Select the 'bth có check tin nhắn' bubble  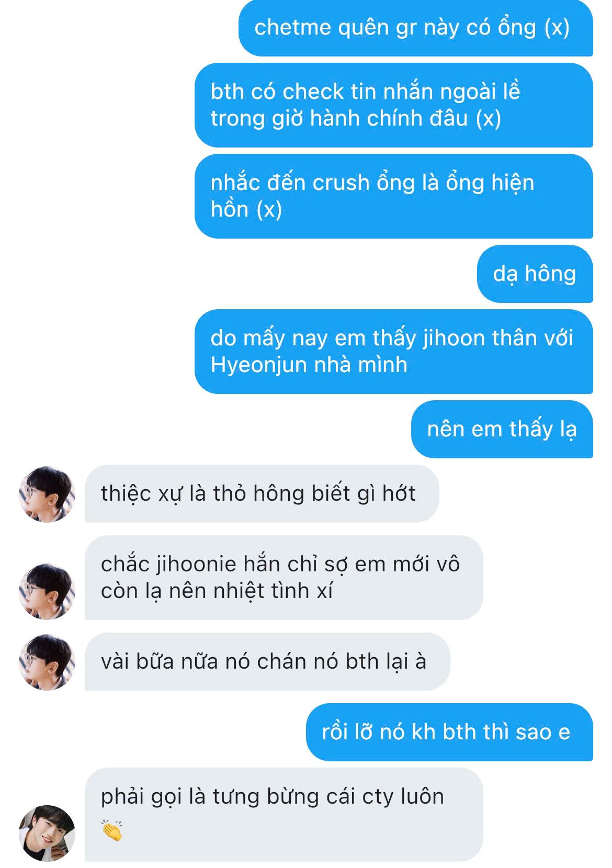tap(394, 105)
